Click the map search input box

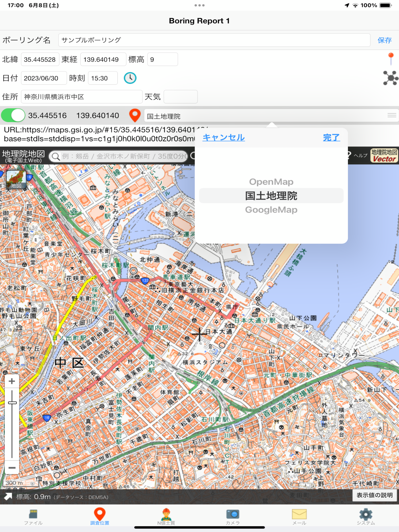(118, 157)
